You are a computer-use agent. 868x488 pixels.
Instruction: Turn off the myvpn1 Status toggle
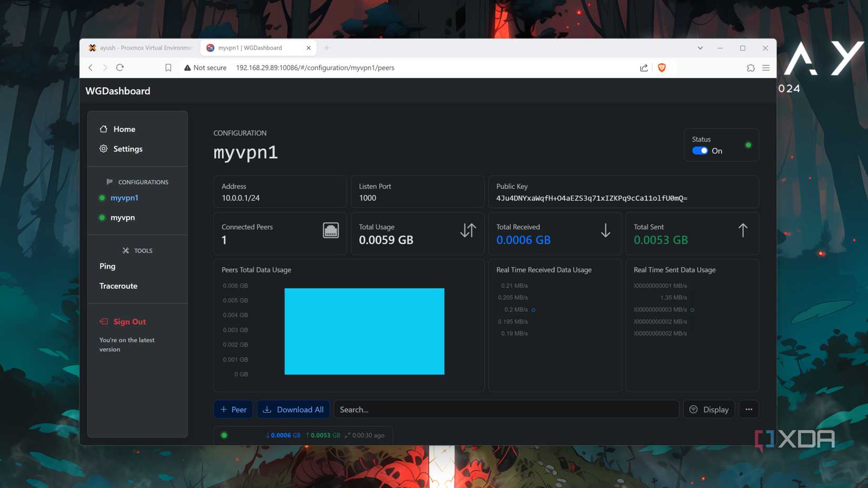pos(701,150)
